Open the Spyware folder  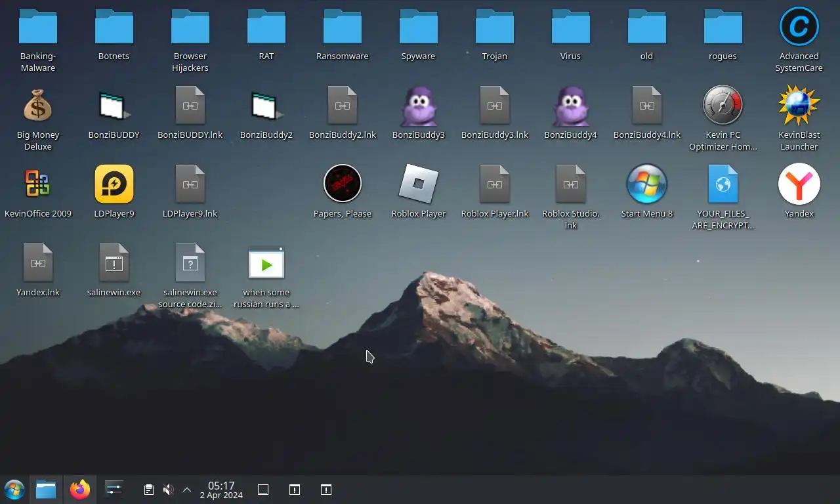click(419, 27)
